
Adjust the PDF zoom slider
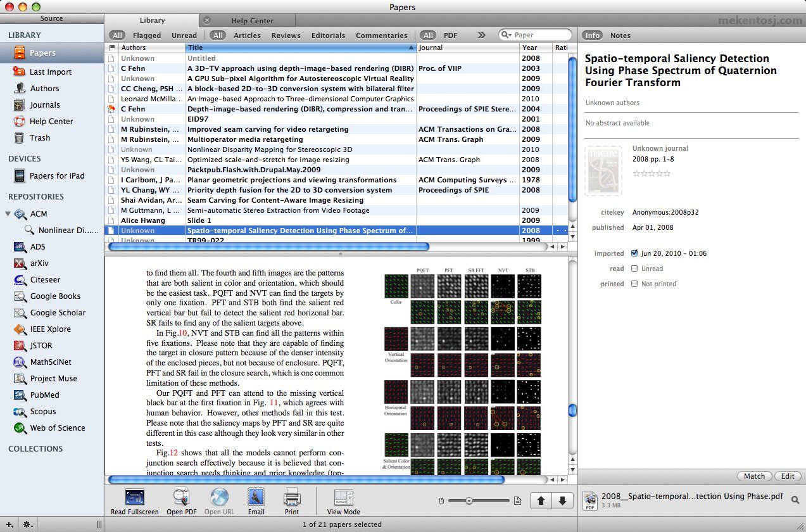(x=469, y=500)
